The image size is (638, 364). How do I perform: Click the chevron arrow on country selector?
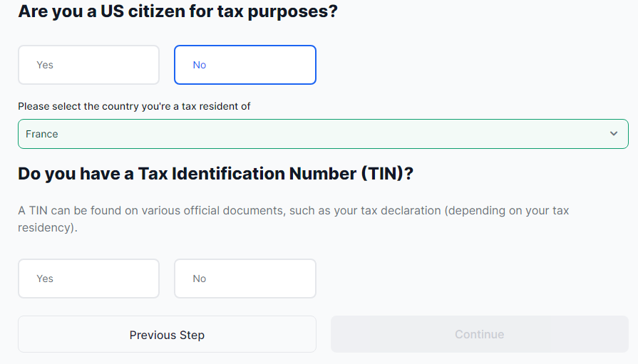click(614, 134)
